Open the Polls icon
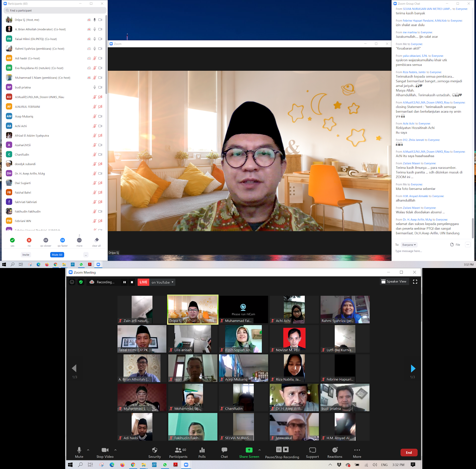Image resolution: width=476 pixels, height=469 pixels. pyautogui.click(x=202, y=450)
